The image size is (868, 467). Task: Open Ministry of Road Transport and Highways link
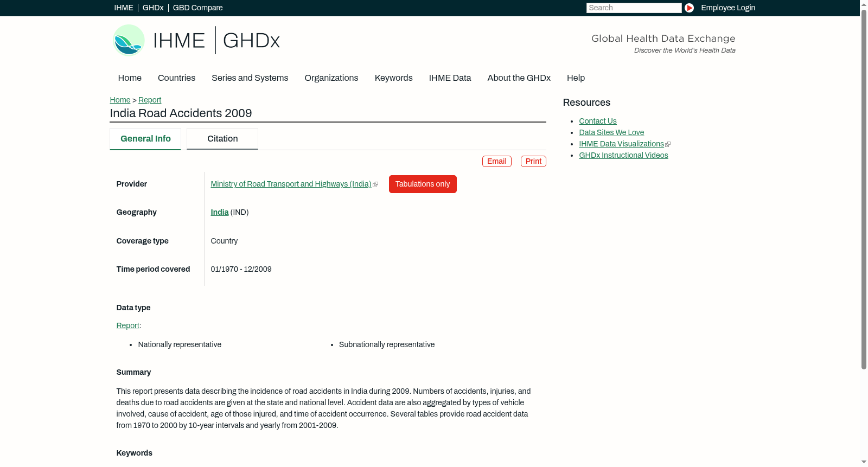291,184
